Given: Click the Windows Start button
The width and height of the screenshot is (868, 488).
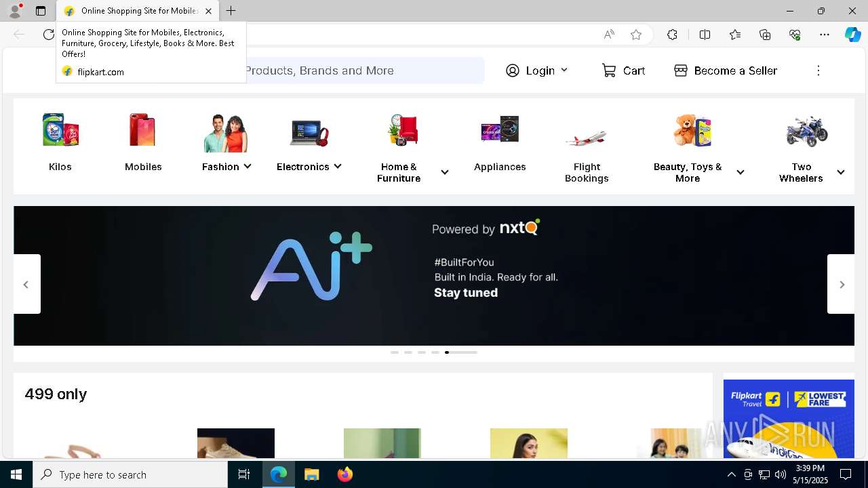Looking at the screenshot, I should [16, 474].
